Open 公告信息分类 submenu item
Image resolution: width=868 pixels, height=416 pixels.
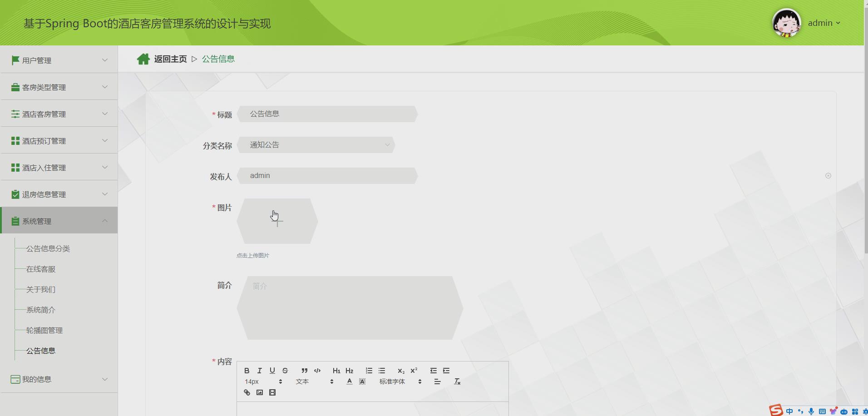click(48, 248)
